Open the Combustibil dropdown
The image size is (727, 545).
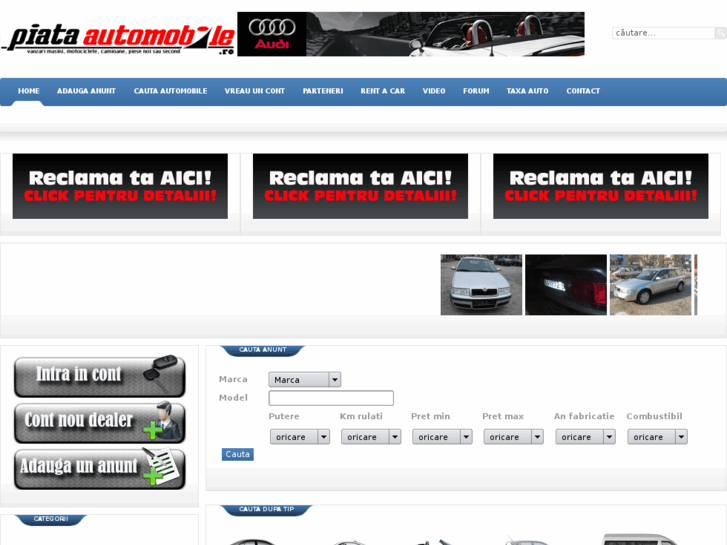657,437
